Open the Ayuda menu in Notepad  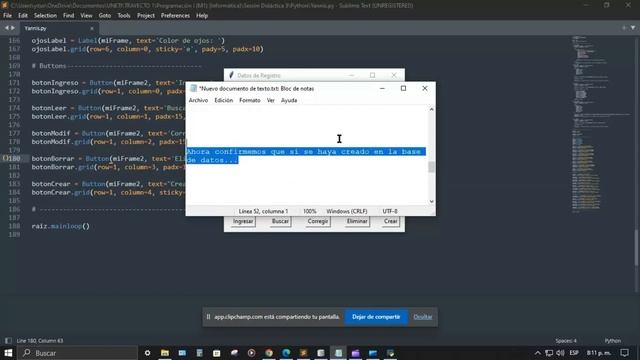click(x=289, y=100)
